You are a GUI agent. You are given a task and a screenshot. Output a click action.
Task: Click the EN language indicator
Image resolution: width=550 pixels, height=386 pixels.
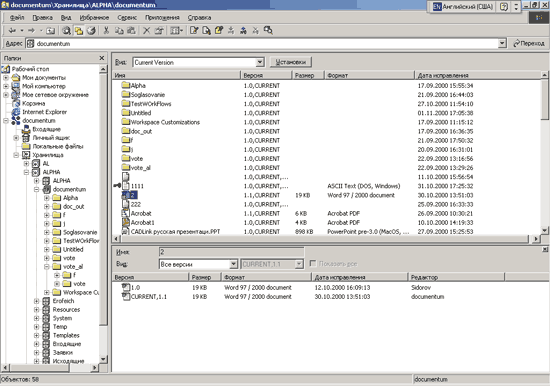coord(437,6)
